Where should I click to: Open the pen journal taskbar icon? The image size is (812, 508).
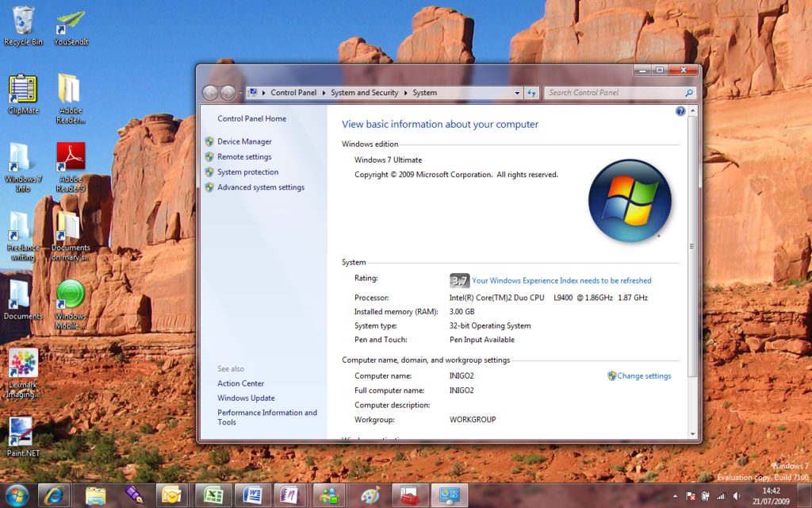(x=133, y=495)
